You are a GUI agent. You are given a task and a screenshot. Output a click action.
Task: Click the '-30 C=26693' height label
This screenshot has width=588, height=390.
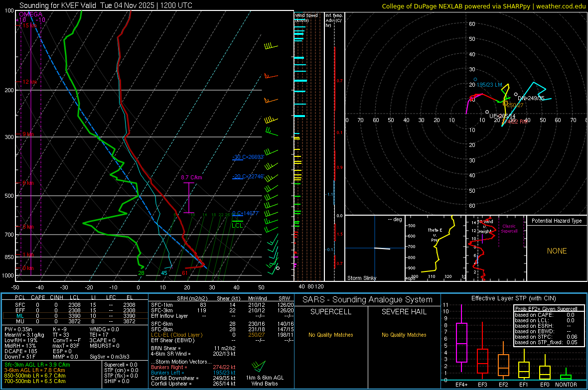(x=248, y=157)
